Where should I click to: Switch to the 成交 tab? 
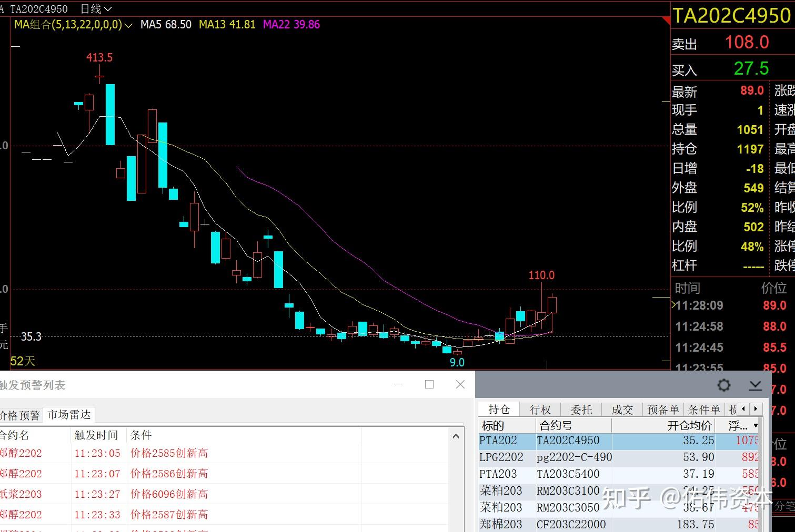pos(622,410)
